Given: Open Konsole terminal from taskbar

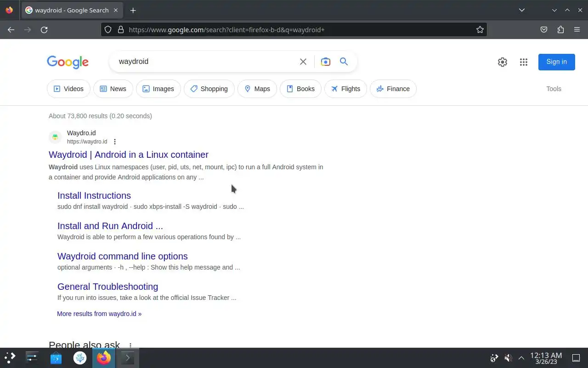Looking at the screenshot, I should (x=128, y=357).
